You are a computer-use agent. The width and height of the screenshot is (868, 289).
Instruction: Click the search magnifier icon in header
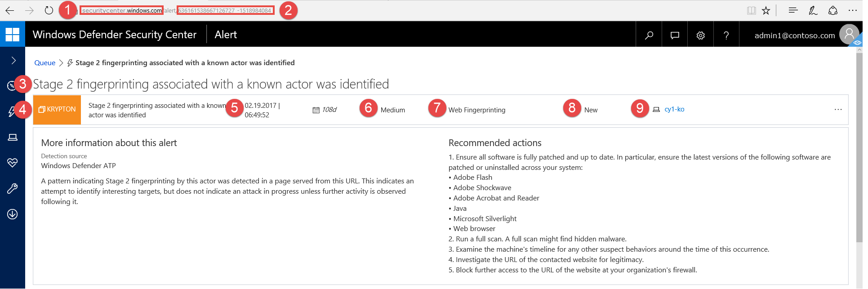(649, 35)
